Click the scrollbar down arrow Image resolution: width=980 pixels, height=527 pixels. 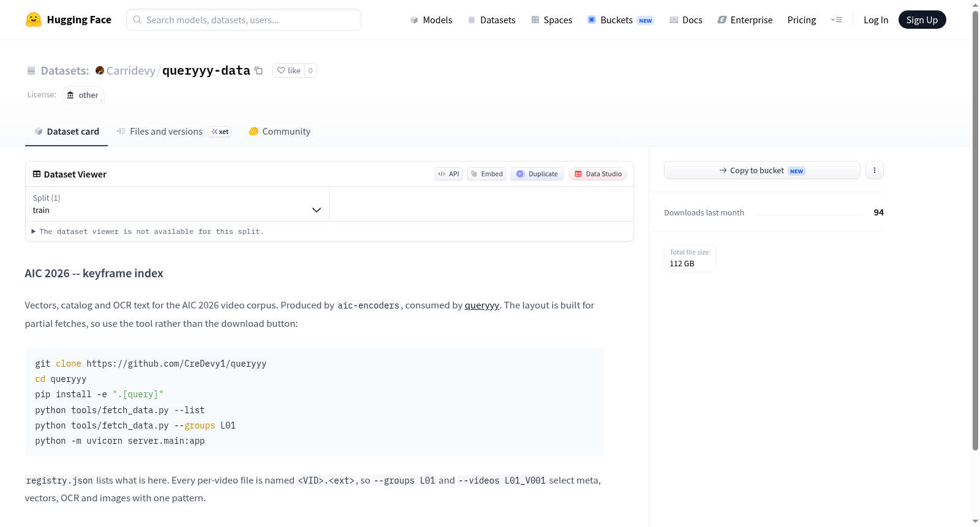click(975, 521)
